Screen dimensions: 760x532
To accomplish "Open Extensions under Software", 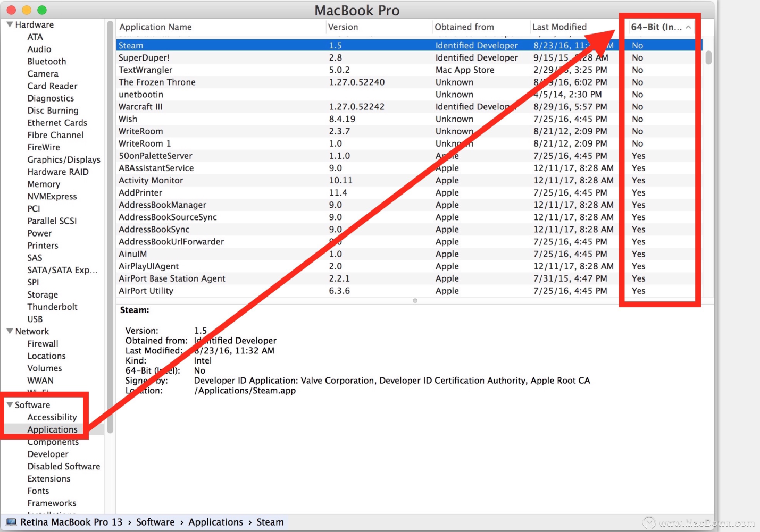I will [x=49, y=478].
